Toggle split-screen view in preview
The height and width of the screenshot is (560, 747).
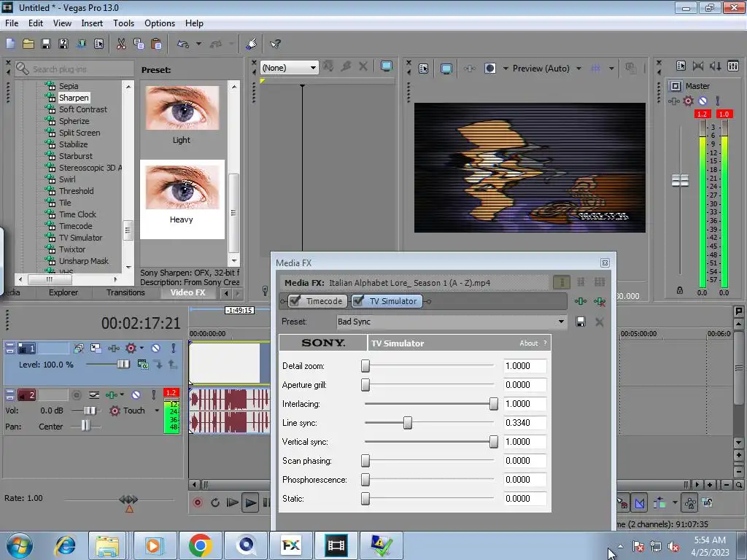point(489,69)
